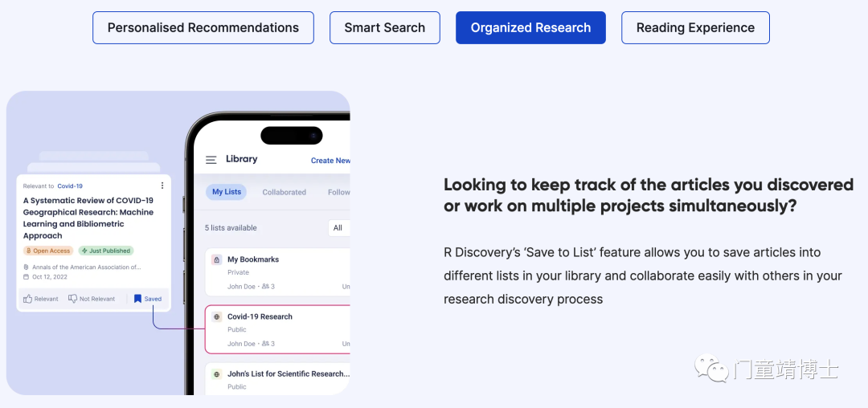Open the Personalised Recommendations tab
The width and height of the screenshot is (868, 408).
point(203,27)
